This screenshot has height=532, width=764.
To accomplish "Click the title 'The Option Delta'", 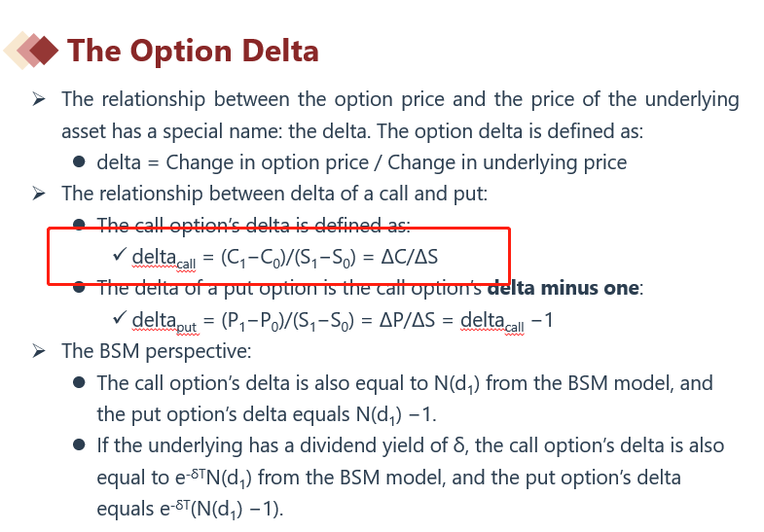I will coord(193,50).
